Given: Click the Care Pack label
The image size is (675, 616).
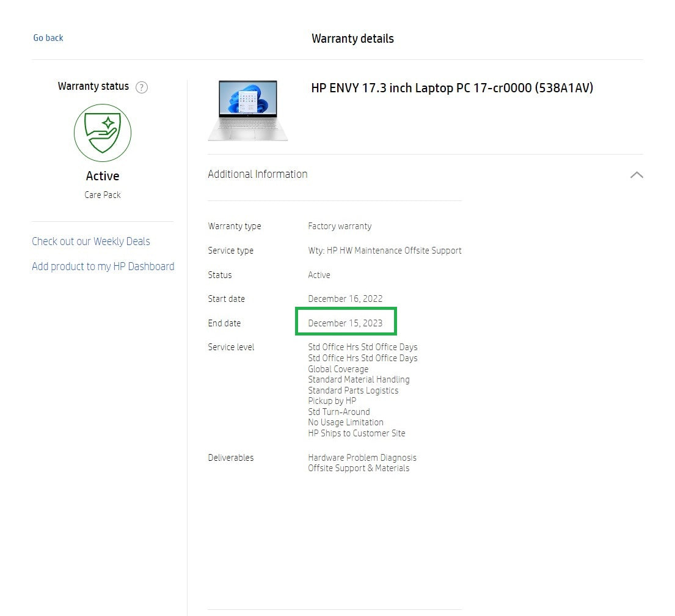Looking at the screenshot, I should (103, 195).
